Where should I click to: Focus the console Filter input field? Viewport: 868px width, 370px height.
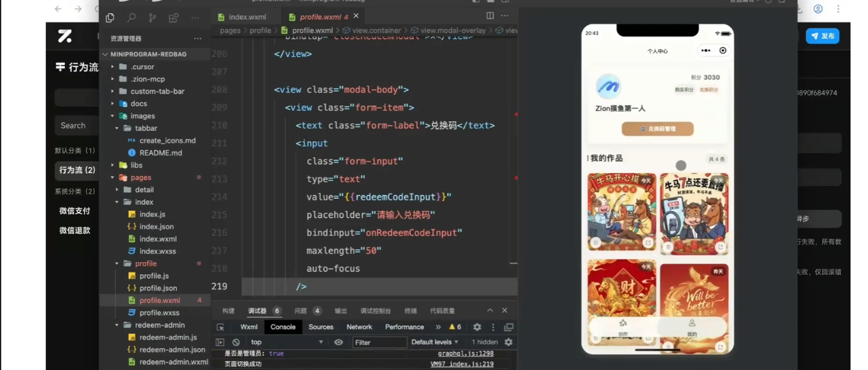click(x=379, y=342)
